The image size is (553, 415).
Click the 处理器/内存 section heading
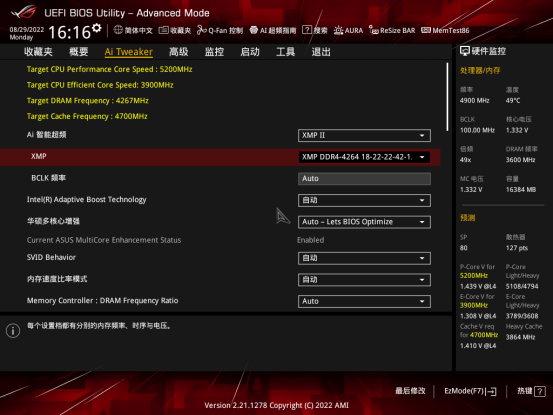tap(480, 71)
